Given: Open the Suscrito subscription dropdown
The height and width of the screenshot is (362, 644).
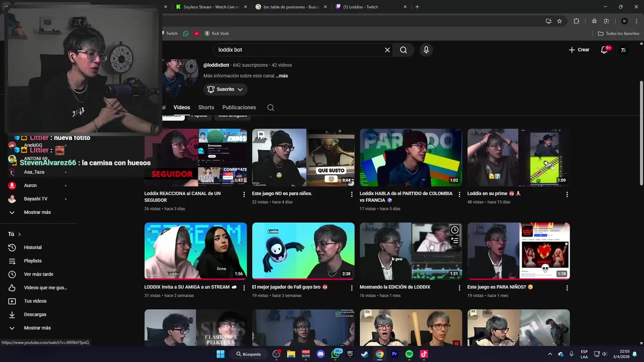Looking at the screenshot, I should click(x=226, y=89).
